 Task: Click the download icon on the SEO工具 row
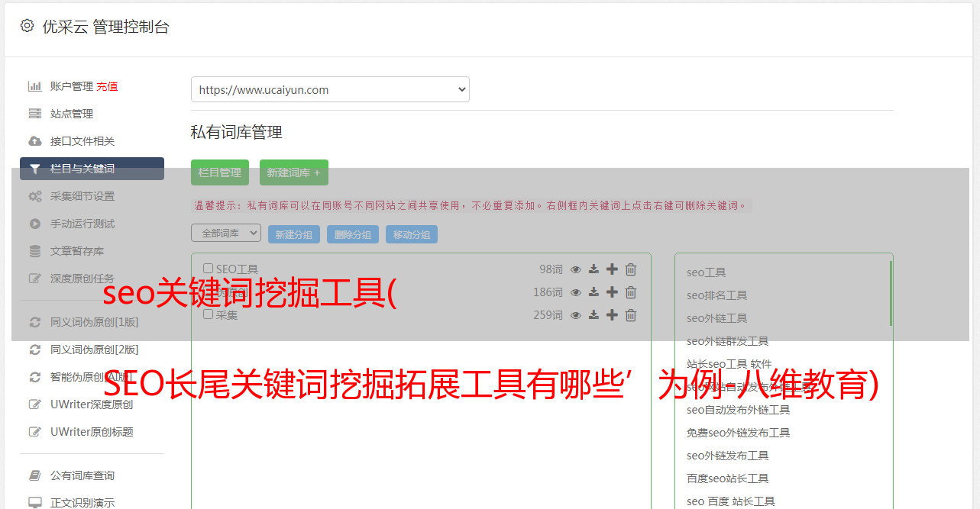[593, 269]
